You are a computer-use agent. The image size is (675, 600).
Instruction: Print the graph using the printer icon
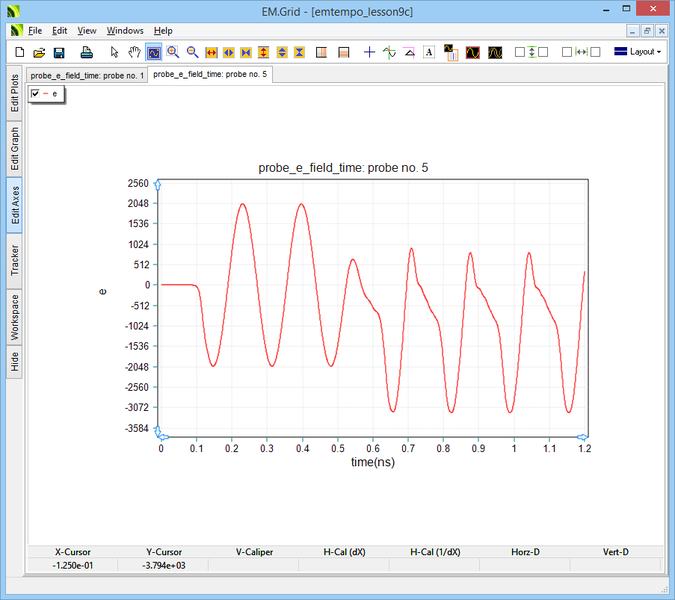click(x=87, y=52)
